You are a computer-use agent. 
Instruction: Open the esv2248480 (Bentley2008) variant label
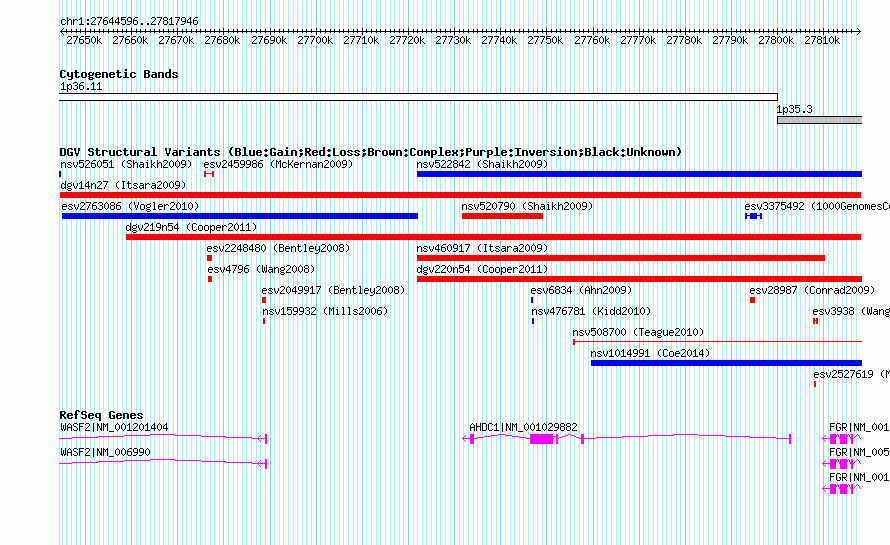278,248
